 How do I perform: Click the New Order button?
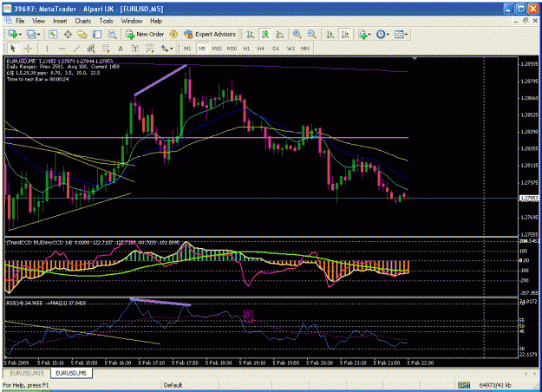pyautogui.click(x=145, y=34)
